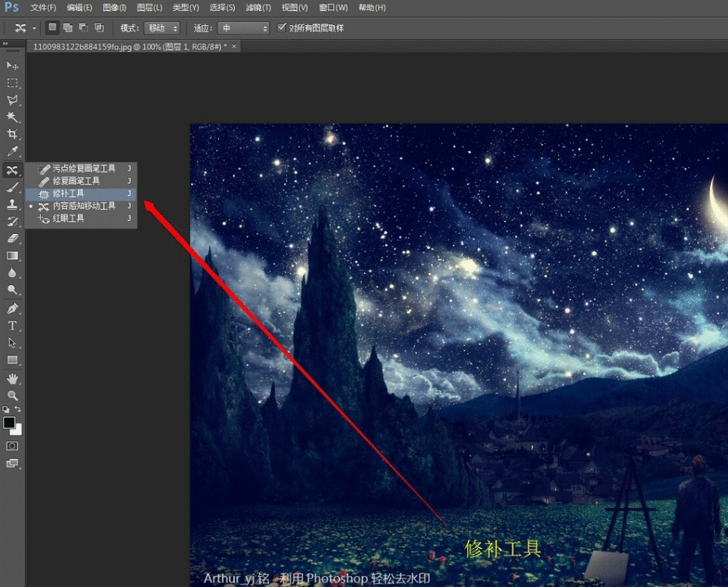Enable 对所有图层取样 checkbox
The width and height of the screenshot is (728, 587).
pos(283,28)
